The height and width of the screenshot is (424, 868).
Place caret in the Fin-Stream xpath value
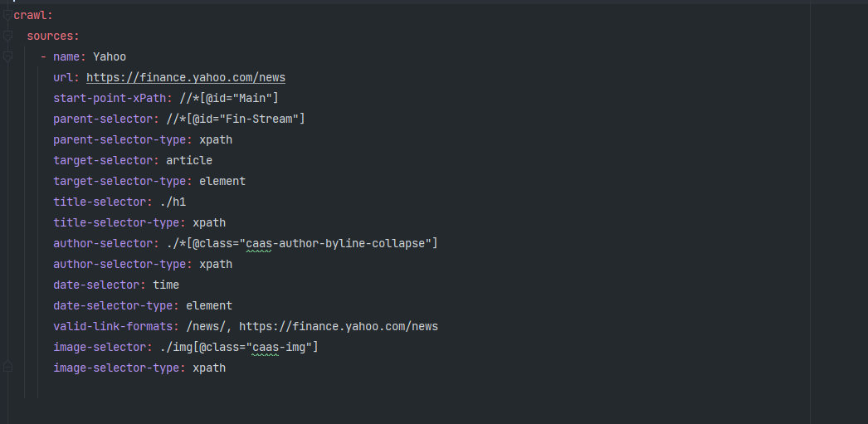[x=236, y=119]
